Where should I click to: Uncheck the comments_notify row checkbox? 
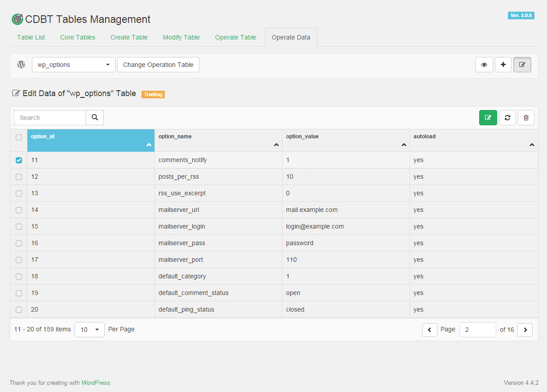tap(19, 160)
